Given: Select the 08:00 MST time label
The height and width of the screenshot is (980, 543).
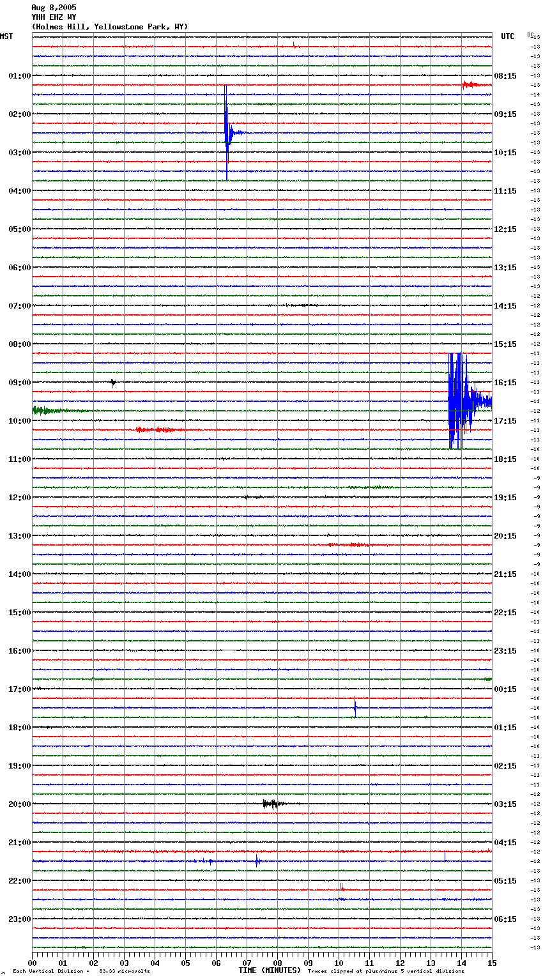Looking at the screenshot, I should (x=20, y=344).
